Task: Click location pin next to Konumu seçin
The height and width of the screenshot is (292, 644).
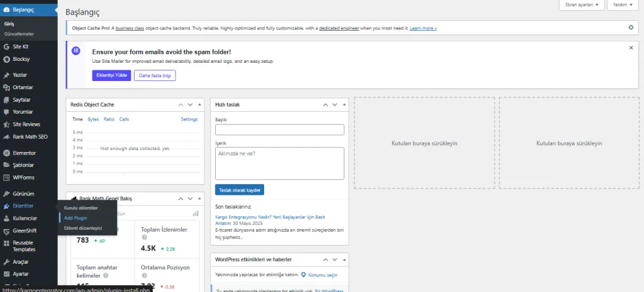Action: pyautogui.click(x=303, y=275)
